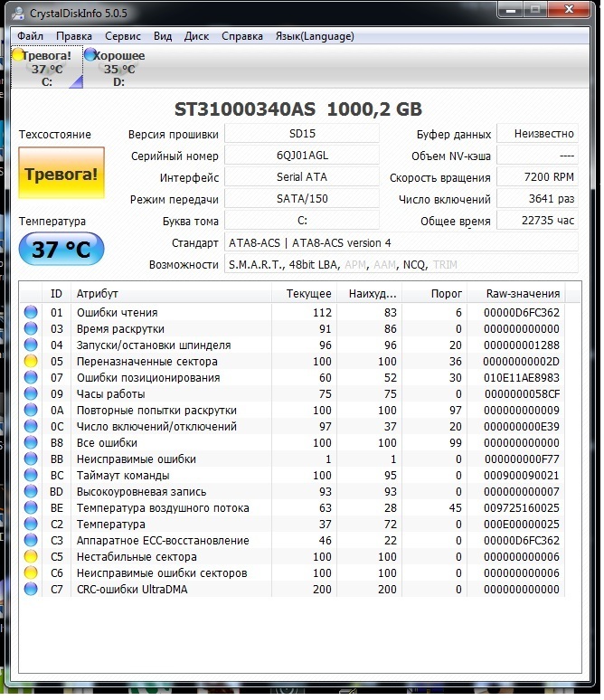
Task: Open the Вид menu
Action: pos(163,36)
